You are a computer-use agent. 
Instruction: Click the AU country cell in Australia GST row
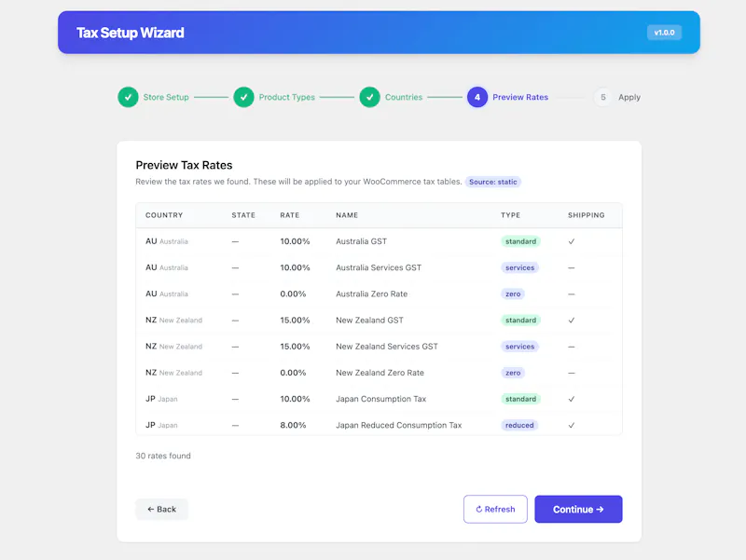pos(167,241)
